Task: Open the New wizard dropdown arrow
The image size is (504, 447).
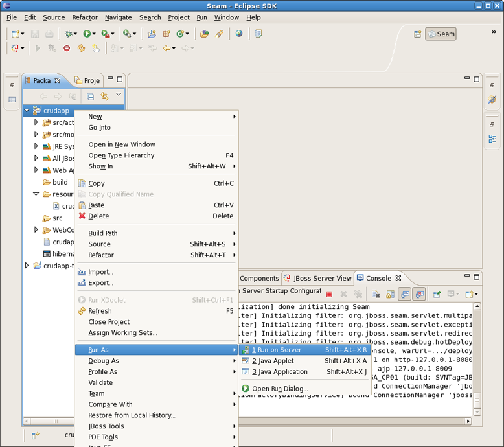Action: click(23, 34)
